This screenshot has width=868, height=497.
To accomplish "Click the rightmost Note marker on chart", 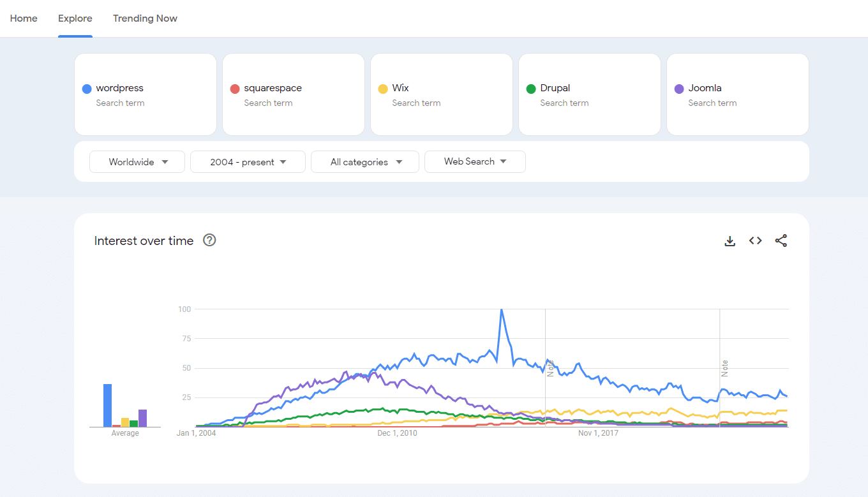I will point(724,368).
